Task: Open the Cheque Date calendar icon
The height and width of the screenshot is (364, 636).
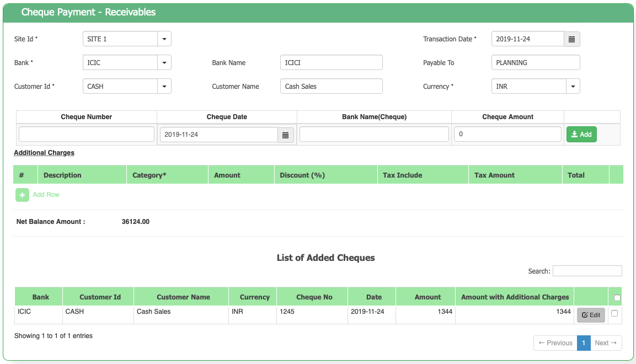Action: coord(286,135)
